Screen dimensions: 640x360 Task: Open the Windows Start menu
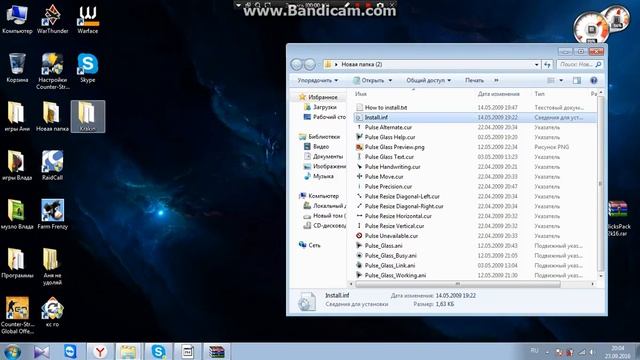coord(11,351)
